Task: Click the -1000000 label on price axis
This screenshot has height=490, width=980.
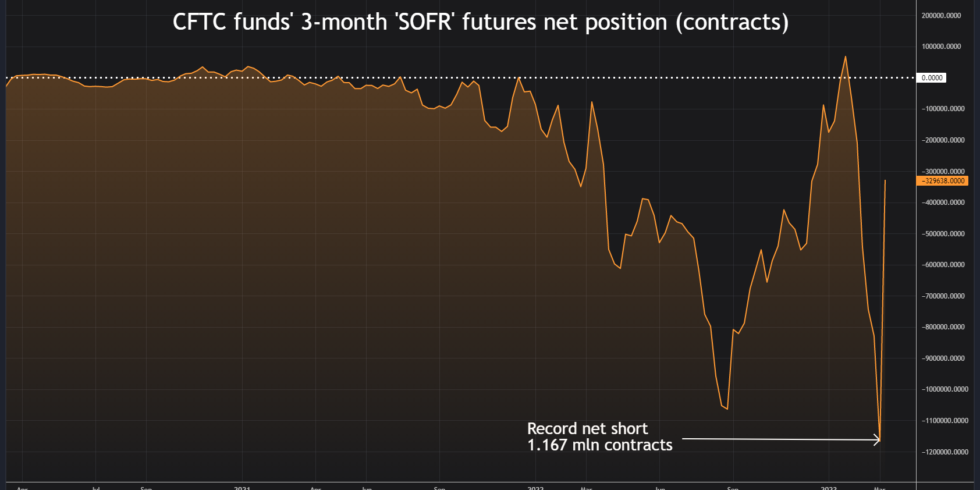Action: pos(945,389)
